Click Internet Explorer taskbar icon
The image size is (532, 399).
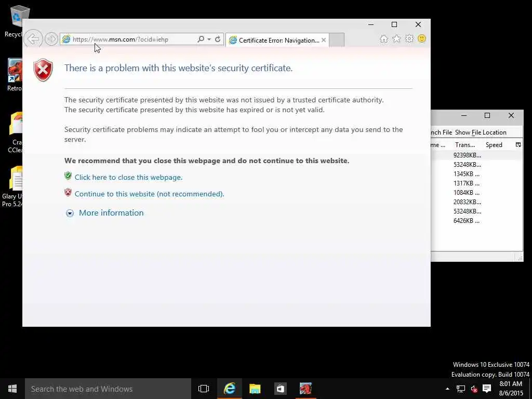(x=230, y=389)
